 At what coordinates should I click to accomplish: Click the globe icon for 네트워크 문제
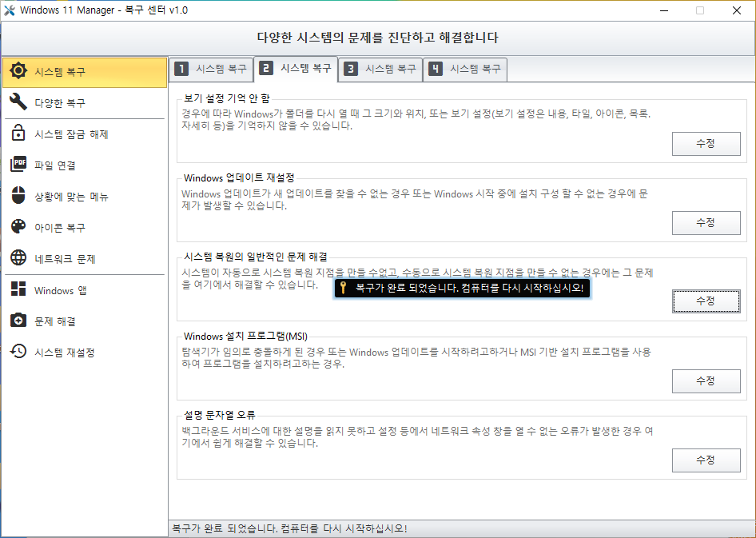click(18, 258)
